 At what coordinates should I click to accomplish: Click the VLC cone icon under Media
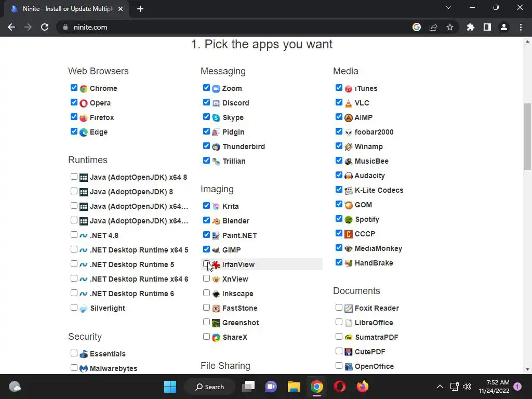(x=349, y=103)
